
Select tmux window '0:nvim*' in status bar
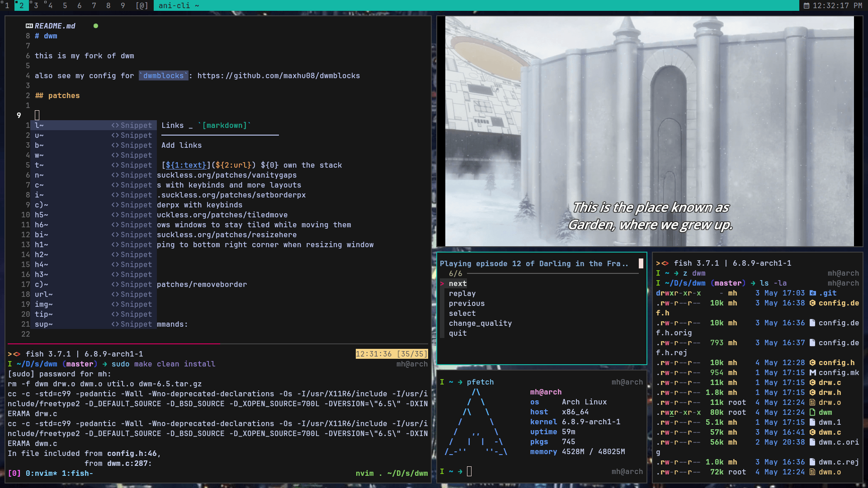[x=41, y=473]
